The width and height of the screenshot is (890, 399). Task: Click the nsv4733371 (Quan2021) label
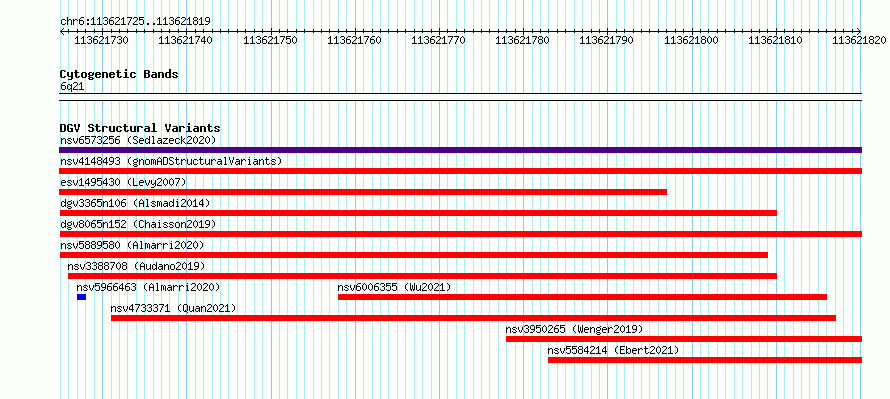(x=173, y=308)
